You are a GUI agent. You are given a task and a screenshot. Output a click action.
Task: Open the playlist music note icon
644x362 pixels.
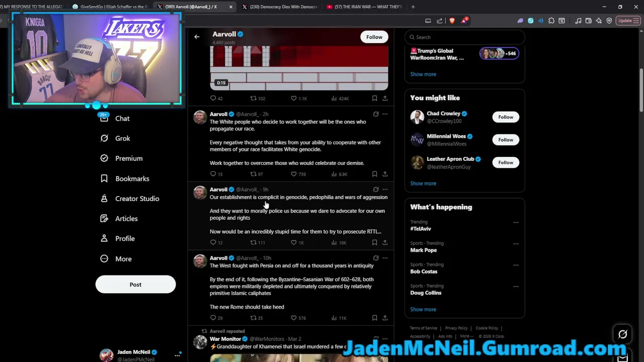[578, 21]
